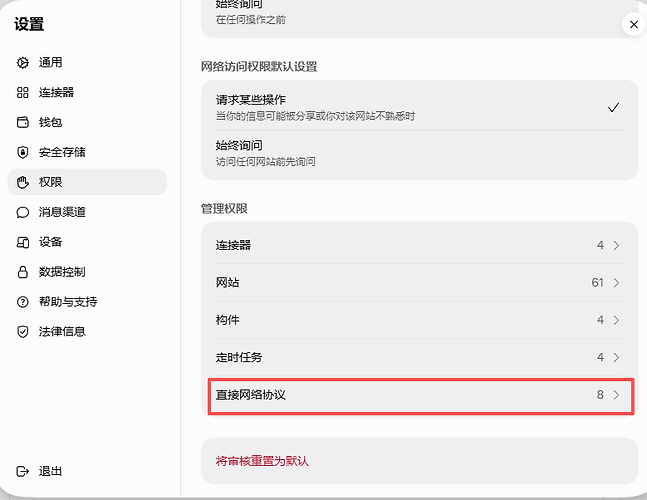
Task: Open 连接器 row under 管理权限
Action: coord(420,245)
